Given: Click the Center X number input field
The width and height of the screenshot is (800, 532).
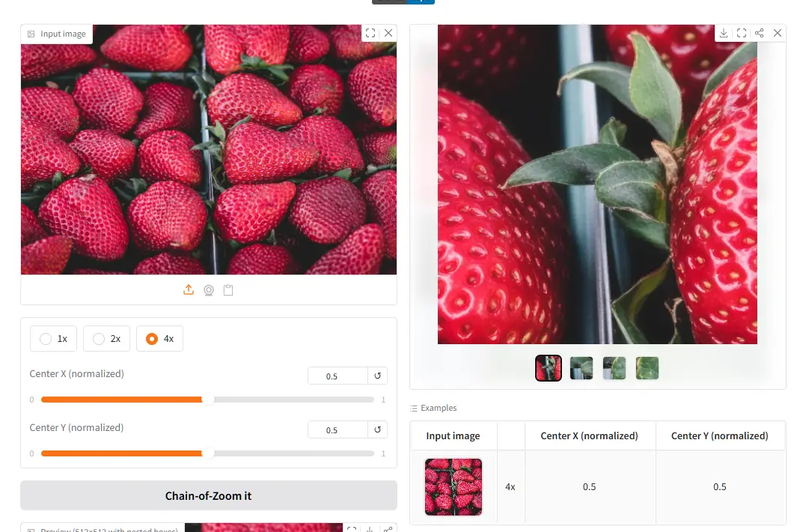Looking at the screenshot, I should coord(338,376).
